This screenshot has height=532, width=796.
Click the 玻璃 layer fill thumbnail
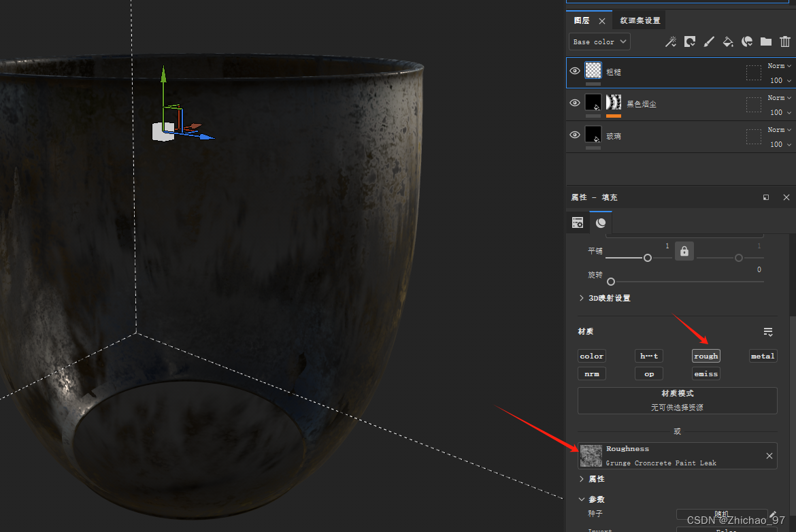click(593, 134)
